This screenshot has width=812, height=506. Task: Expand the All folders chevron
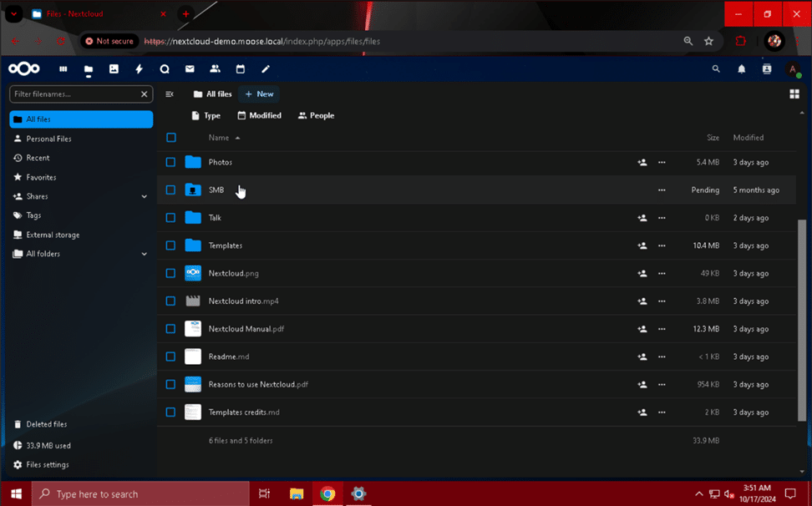pyautogui.click(x=144, y=254)
